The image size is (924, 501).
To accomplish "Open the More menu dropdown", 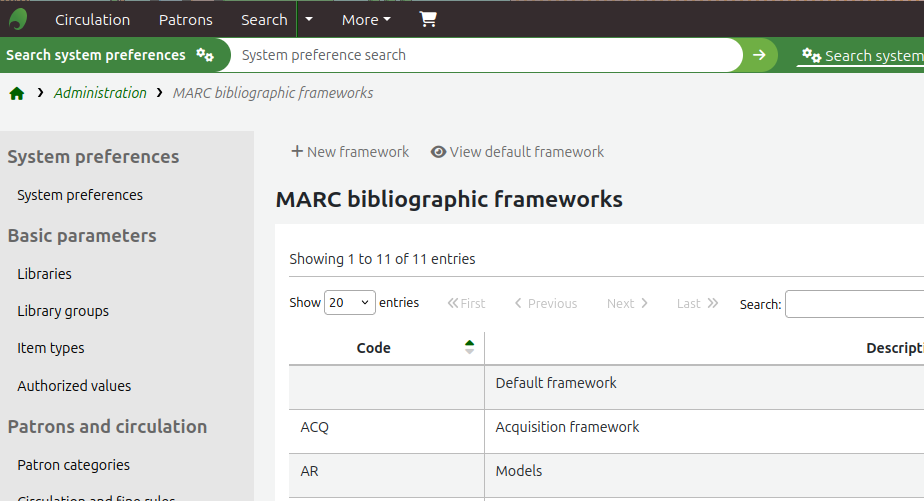I will 366,19.
